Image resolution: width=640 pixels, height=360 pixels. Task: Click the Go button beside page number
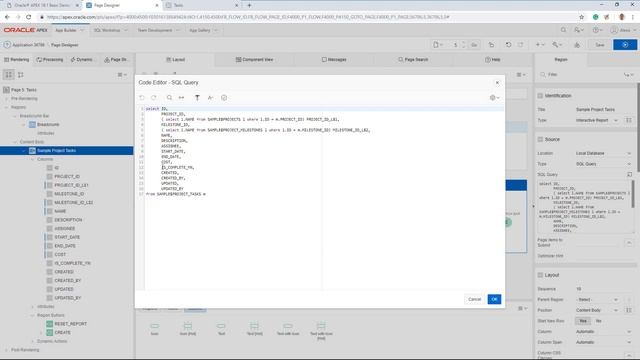point(474,45)
